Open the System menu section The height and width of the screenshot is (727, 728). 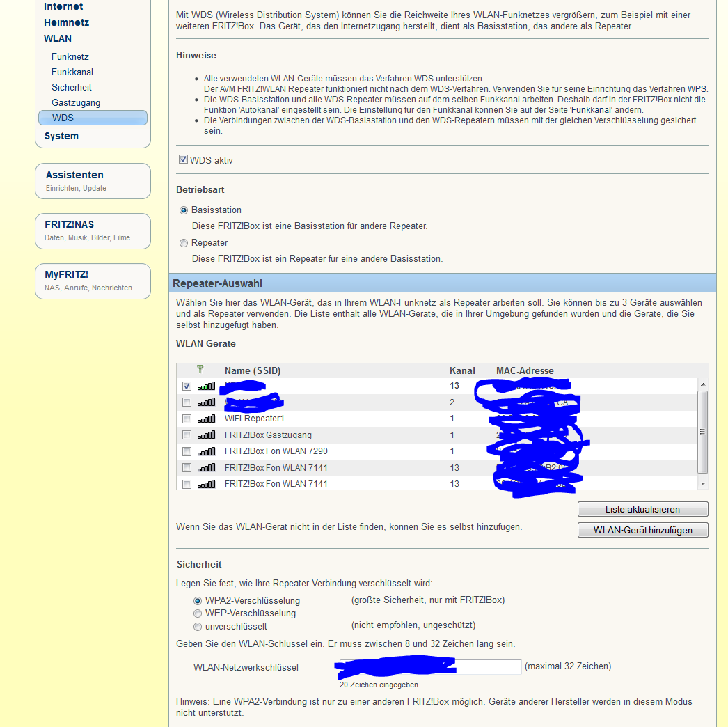pyautogui.click(x=61, y=136)
